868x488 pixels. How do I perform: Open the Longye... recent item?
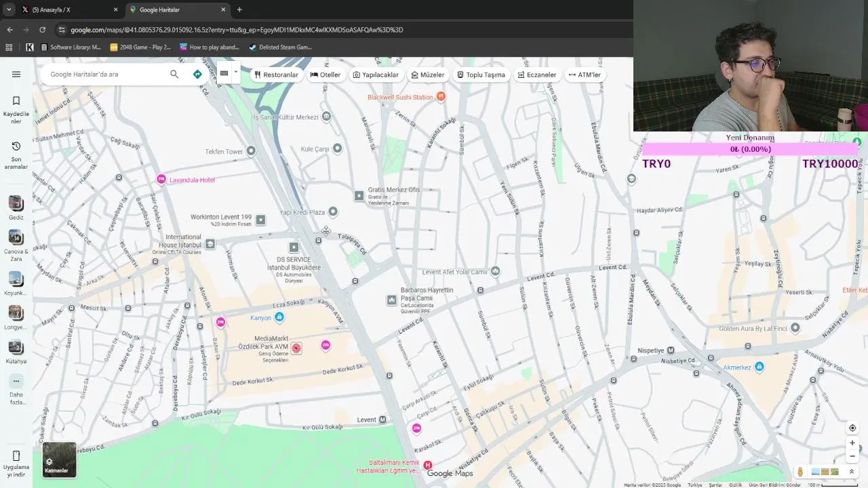point(16,318)
